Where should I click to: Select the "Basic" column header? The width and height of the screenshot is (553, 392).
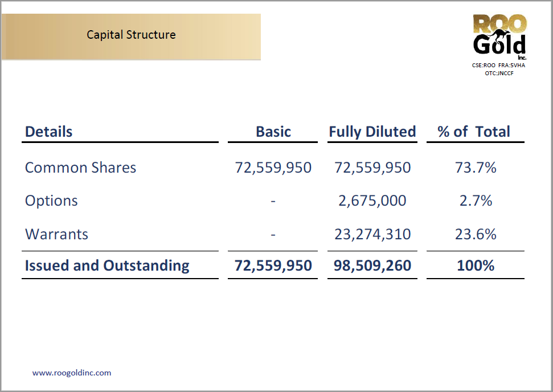click(x=273, y=132)
